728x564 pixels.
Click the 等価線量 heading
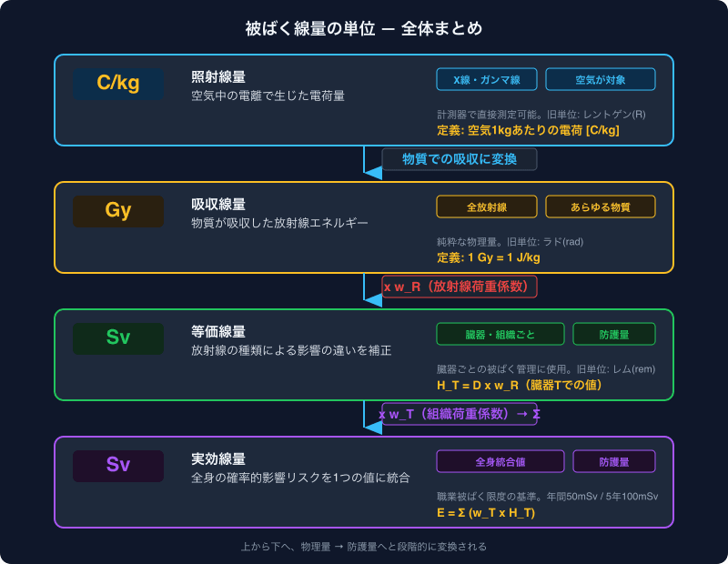pyautogui.click(x=218, y=331)
